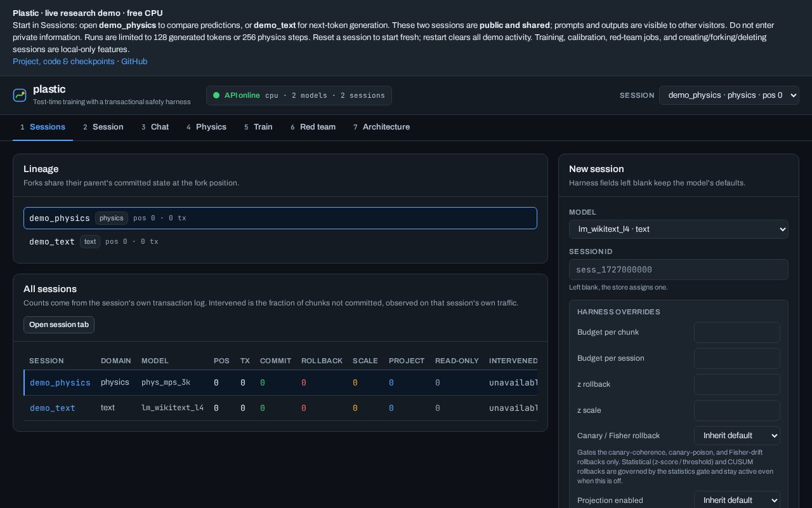Go to the Chat tab
This screenshot has height=508, width=812.
(155, 127)
